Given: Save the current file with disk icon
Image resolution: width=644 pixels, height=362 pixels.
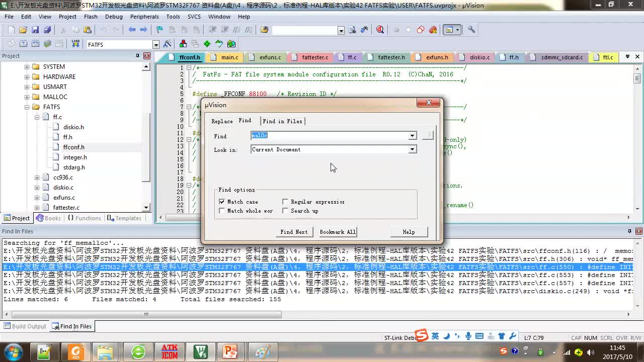Looking at the screenshot, I should click(35, 30).
